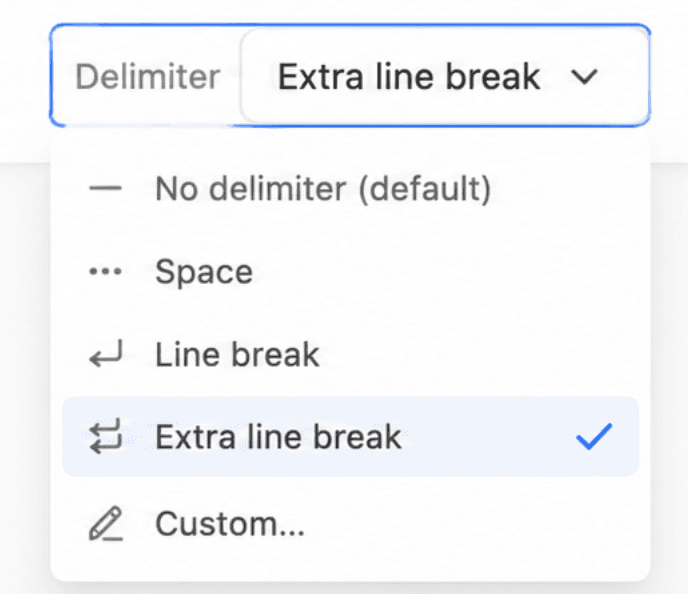Click the Delimiter label text
Screen dimensions: 688x594
click(148, 77)
